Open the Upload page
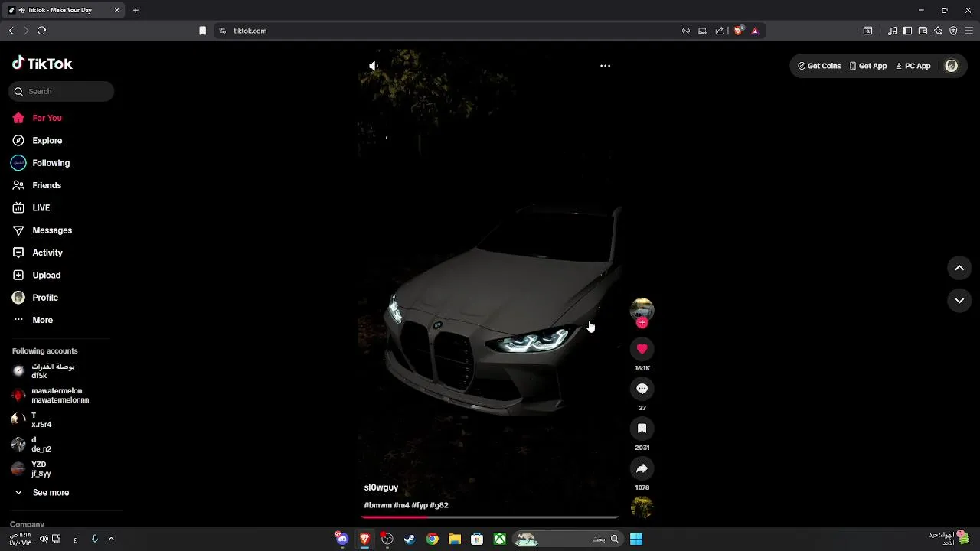 coord(37,275)
